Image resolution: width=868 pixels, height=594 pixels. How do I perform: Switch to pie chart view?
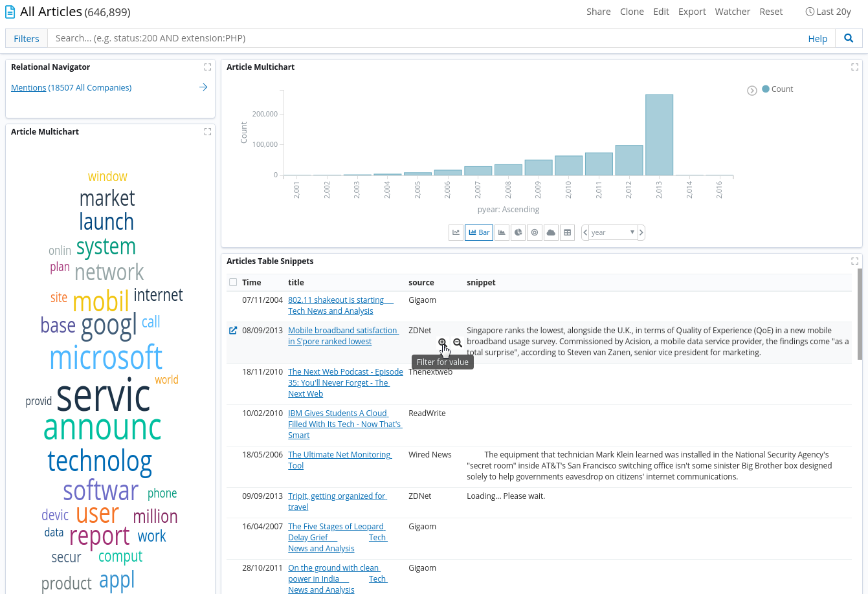point(518,232)
